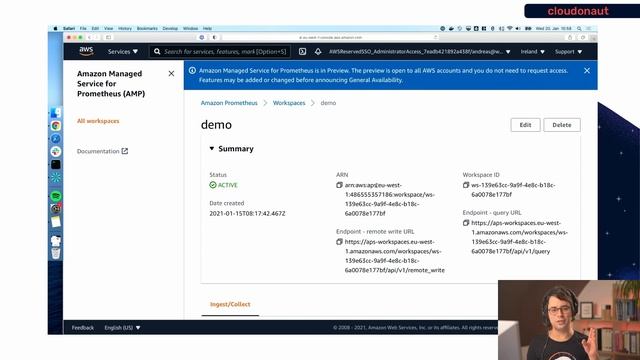Open the History menu

(x=125, y=29)
